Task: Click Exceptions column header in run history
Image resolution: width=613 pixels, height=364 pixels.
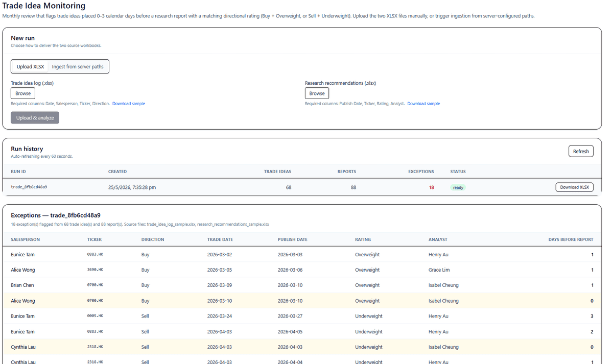Action: coord(421,172)
